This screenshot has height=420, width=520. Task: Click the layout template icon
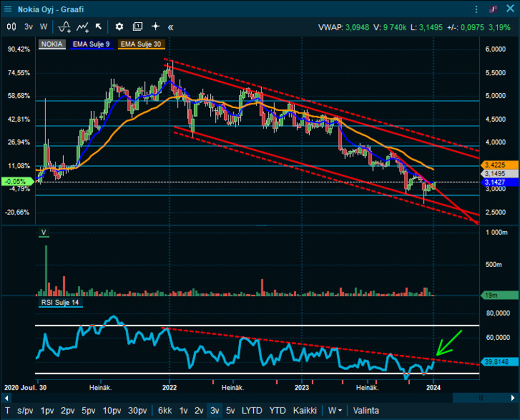pyautogui.click(x=137, y=27)
